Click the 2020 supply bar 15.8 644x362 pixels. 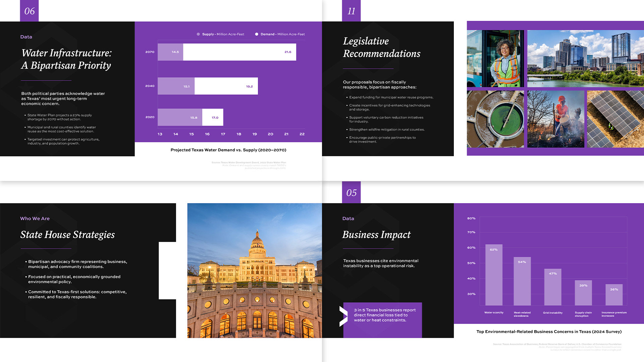pos(180,117)
